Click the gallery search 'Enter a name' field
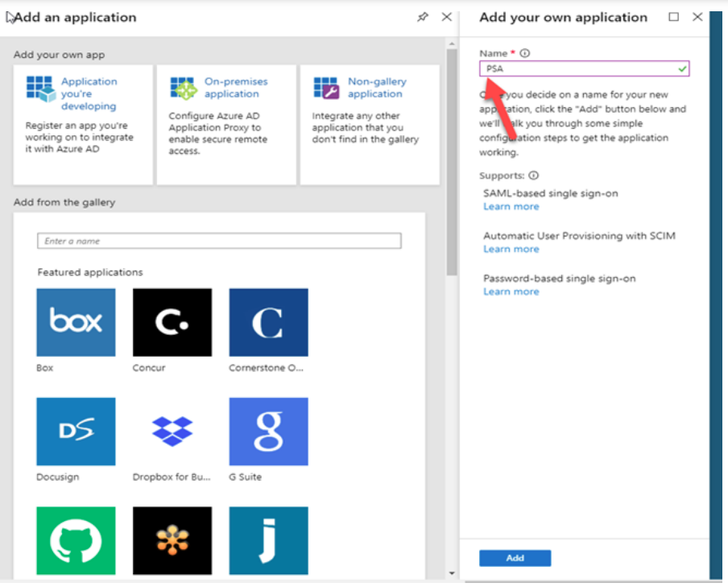 click(219, 241)
